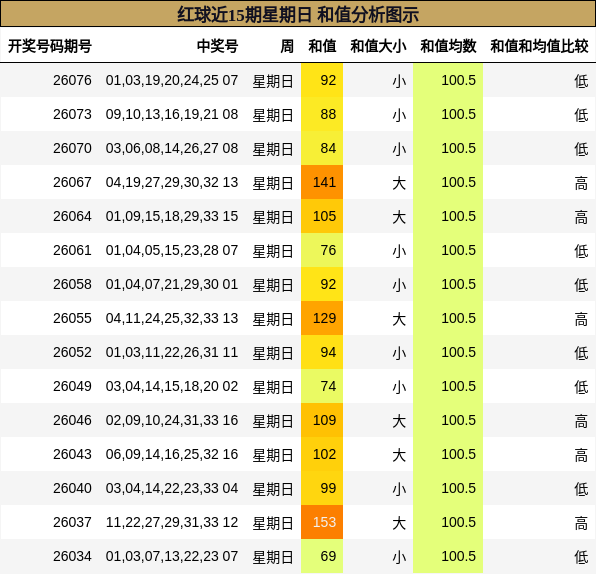Click winning numbers 09,10,13,16,19,21 08
The image size is (596, 574).
pyautogui.click(x=172, y=114)
